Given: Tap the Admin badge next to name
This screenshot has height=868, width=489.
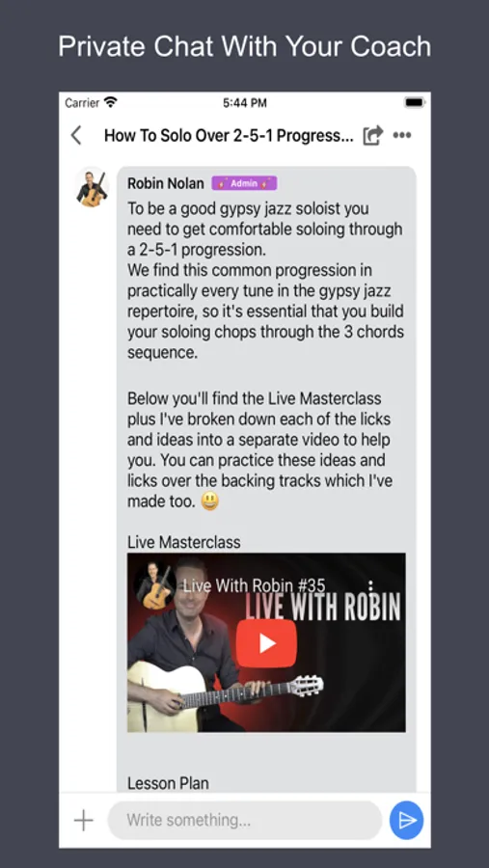Looking at the screenshot, I should click(x=244, y=183).
